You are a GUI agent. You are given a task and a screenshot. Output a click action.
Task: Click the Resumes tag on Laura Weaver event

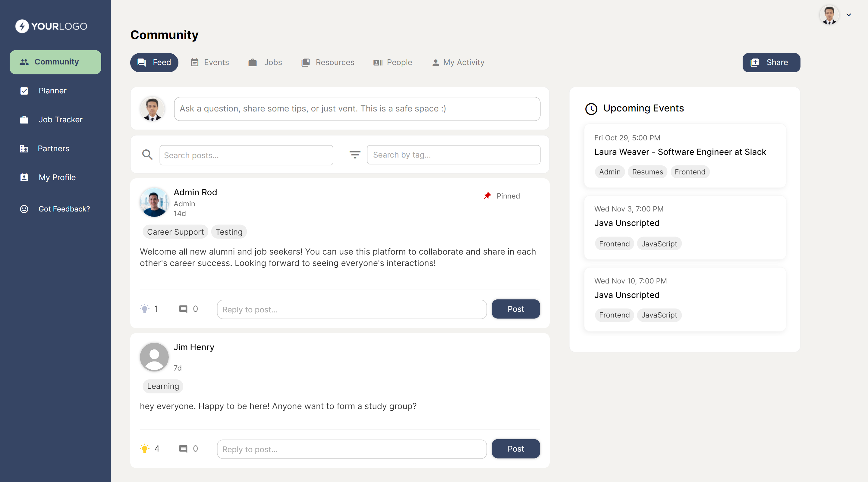pyautogui.click(x=647, y=172)
